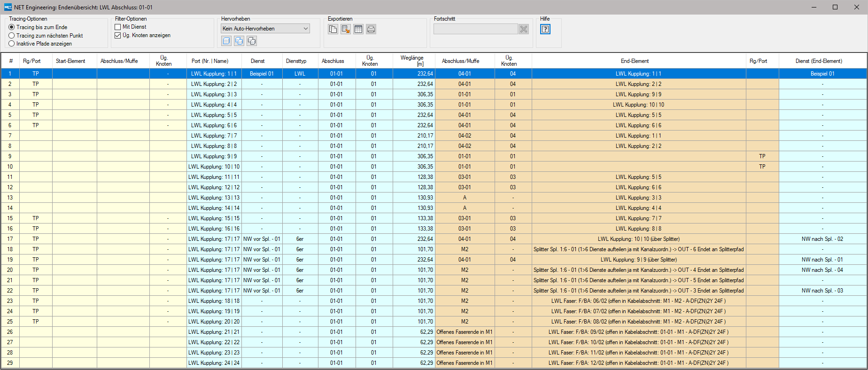Click 'TP' Rg/Port cell in row 25
868x370 pixels.
click(36, 322)
